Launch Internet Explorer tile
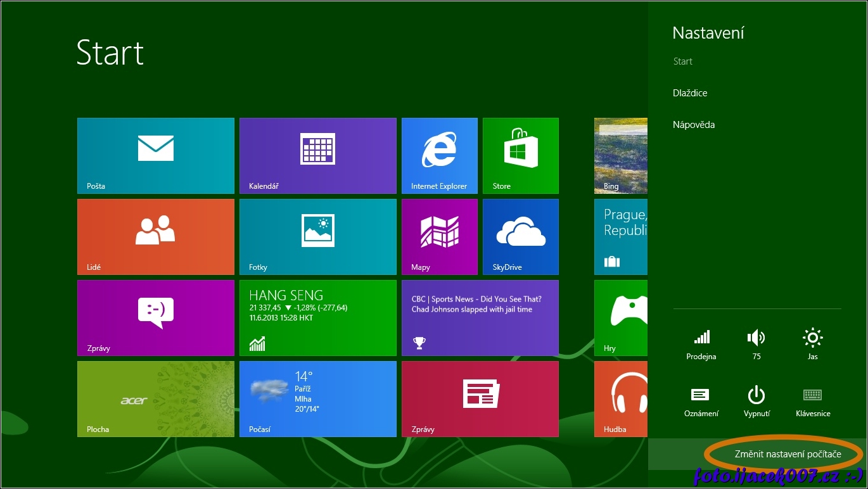 point(439,155)
